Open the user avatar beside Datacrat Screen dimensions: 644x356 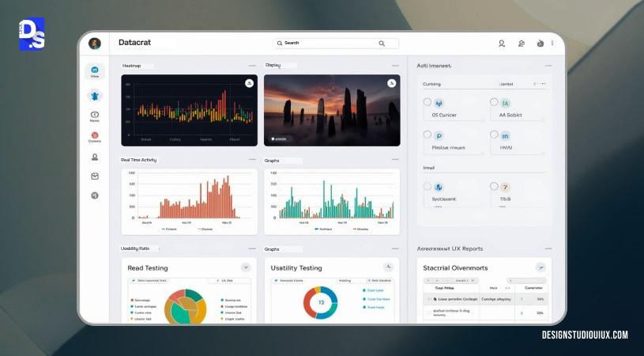[x=95, y=44]
